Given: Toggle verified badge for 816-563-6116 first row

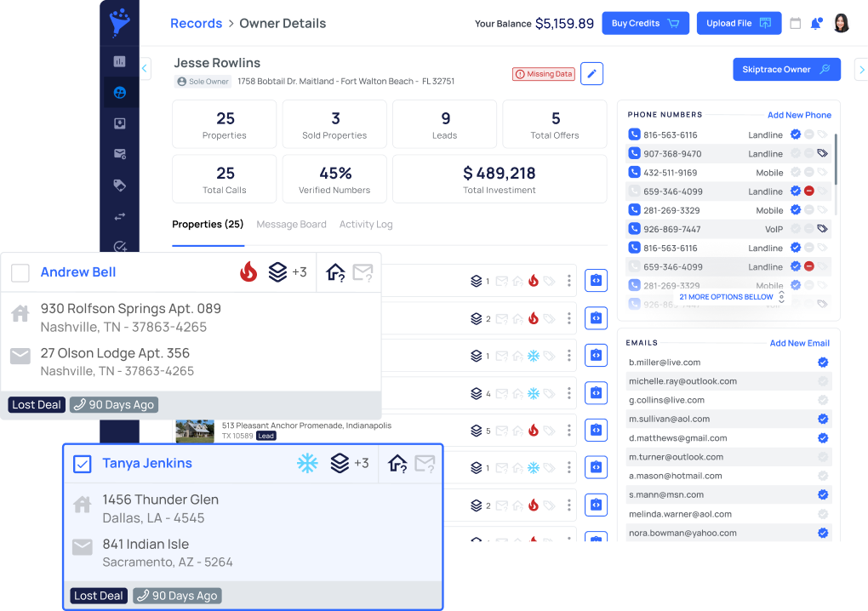Looking at the screenshot, I should [x=796, y=134].
